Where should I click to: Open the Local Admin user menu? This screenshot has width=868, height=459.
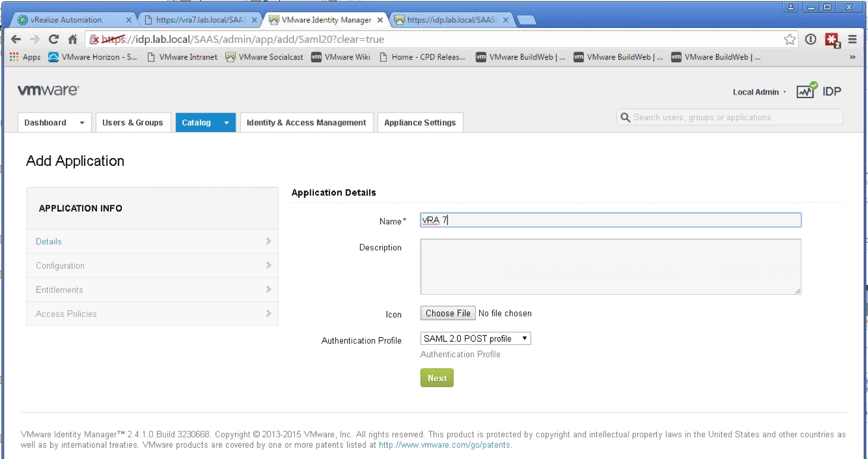tap(759, 92)
